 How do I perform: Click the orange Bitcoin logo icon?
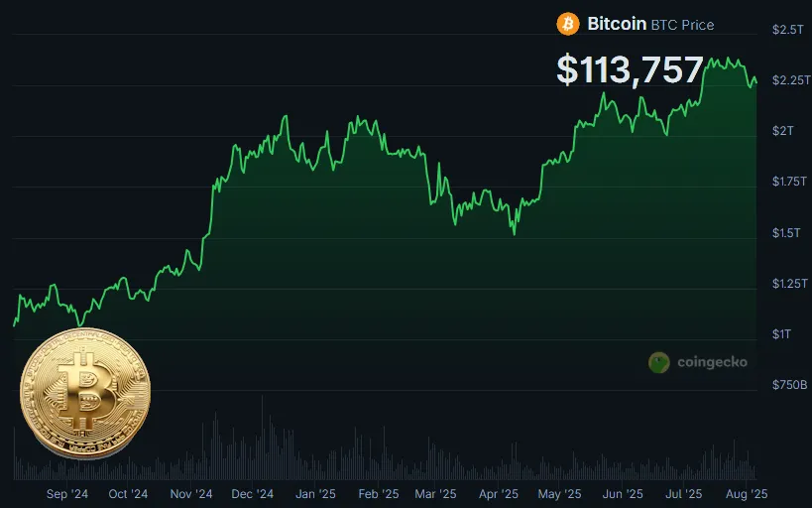point(568,24)
